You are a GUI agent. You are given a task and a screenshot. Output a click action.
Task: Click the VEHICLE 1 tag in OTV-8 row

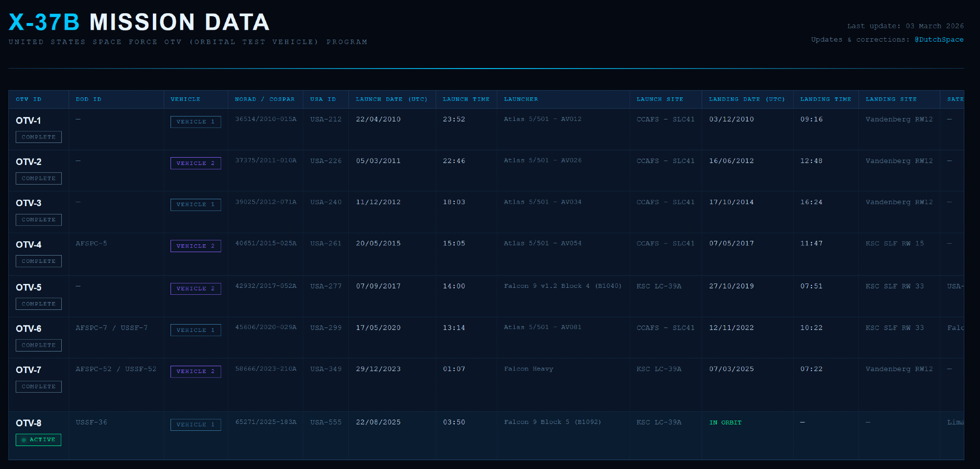tap(196, 424)
